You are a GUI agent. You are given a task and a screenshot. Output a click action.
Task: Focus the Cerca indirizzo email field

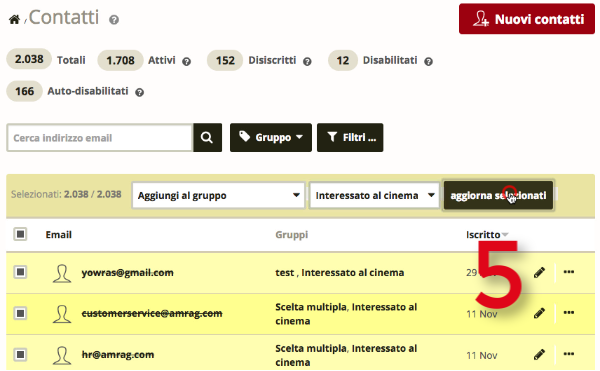coord(99,138)
